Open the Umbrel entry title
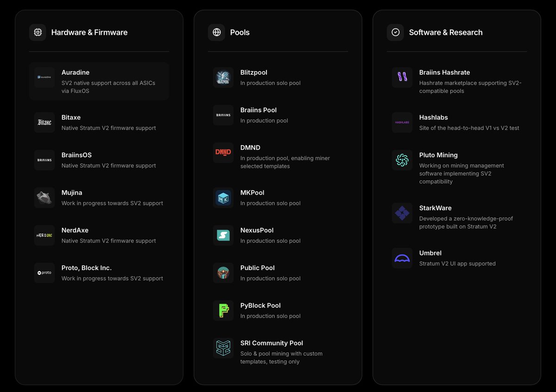Screen dimensions: 556x392 click(x=430, y=253)
